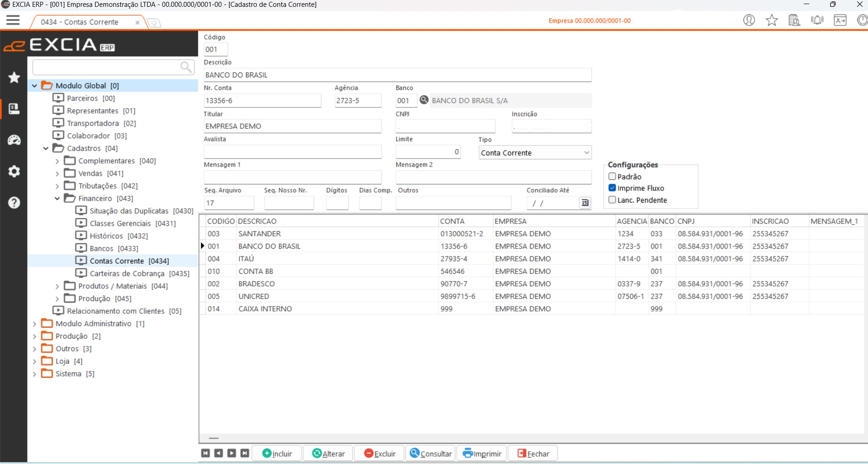The width and height of the screenshot is (868, 464).
Task: Go to the first record navigation arrow
Action: pyautogui.click(x=206, y=453)
